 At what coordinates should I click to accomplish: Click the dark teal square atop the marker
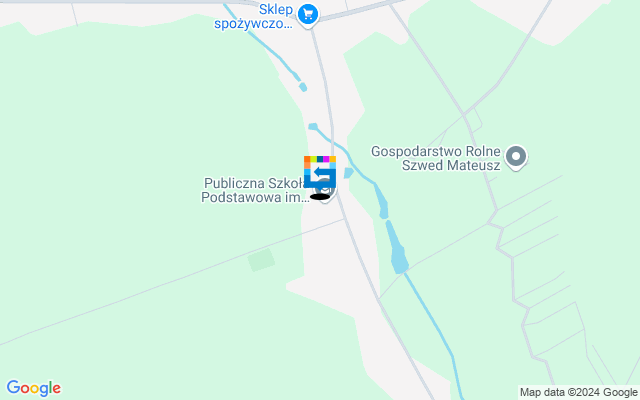320,159
